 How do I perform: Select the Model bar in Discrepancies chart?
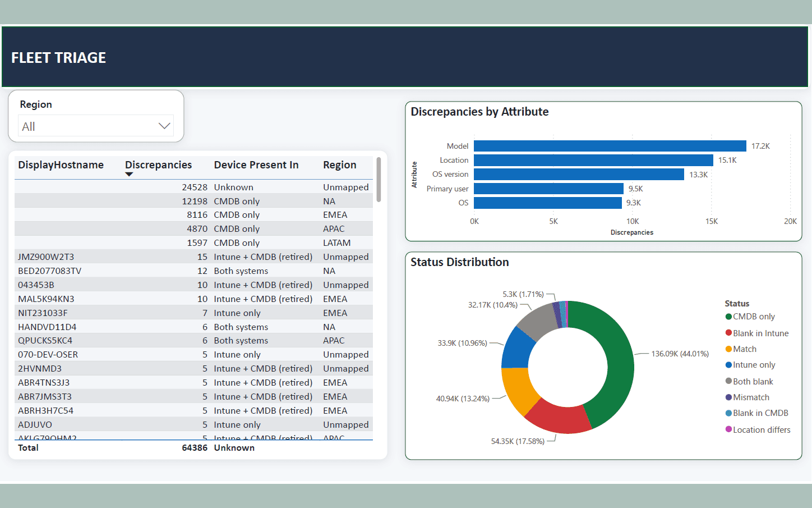point(610,146)
